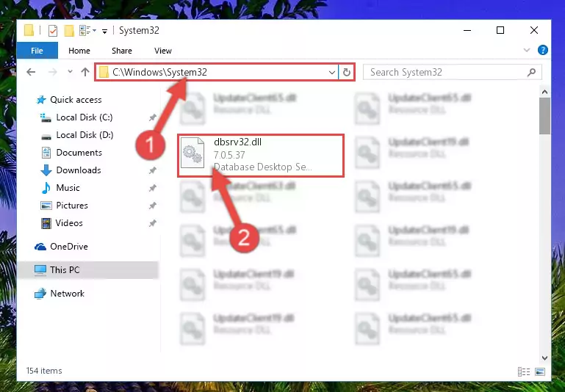Viewport: 565px width, 392px height.
Task: Click the scroll down arrow of file list
Action: [545, 358]
